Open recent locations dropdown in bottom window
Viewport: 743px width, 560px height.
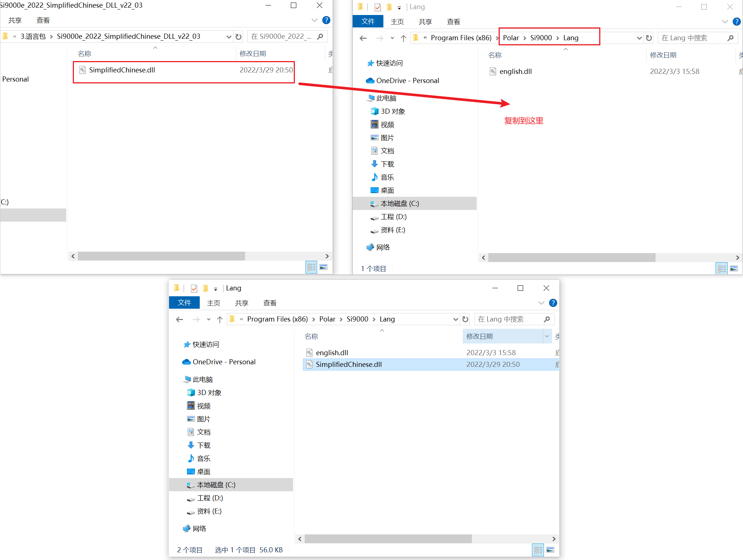tap(209, 319)
